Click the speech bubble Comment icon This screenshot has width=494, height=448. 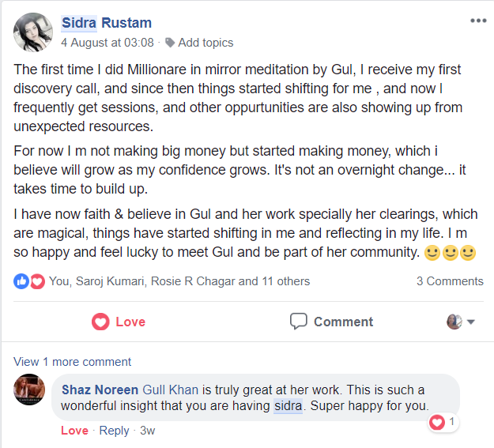[x=298, y=322]
